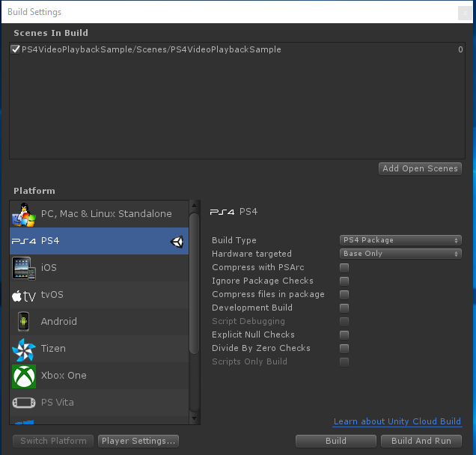Enable Divide By Zero Checks
The image size is (476, 455).
[x=344, y=349]
